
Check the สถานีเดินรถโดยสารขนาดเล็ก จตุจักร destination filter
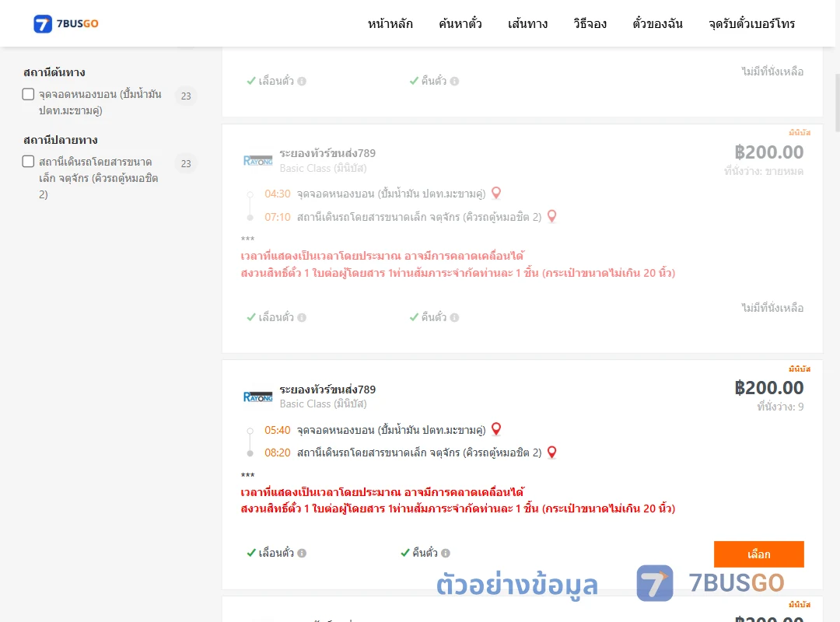coord(29,162)
